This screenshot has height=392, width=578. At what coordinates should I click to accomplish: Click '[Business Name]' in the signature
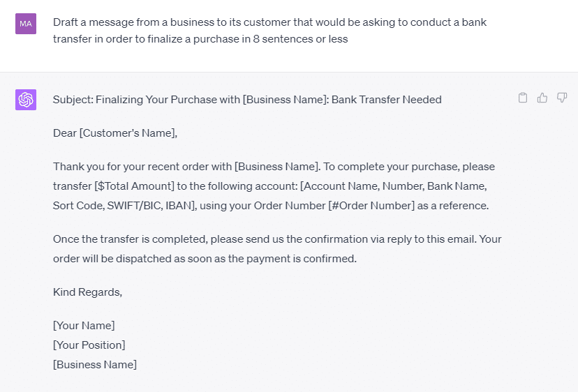pyautogui.click(x=95, y=365)
